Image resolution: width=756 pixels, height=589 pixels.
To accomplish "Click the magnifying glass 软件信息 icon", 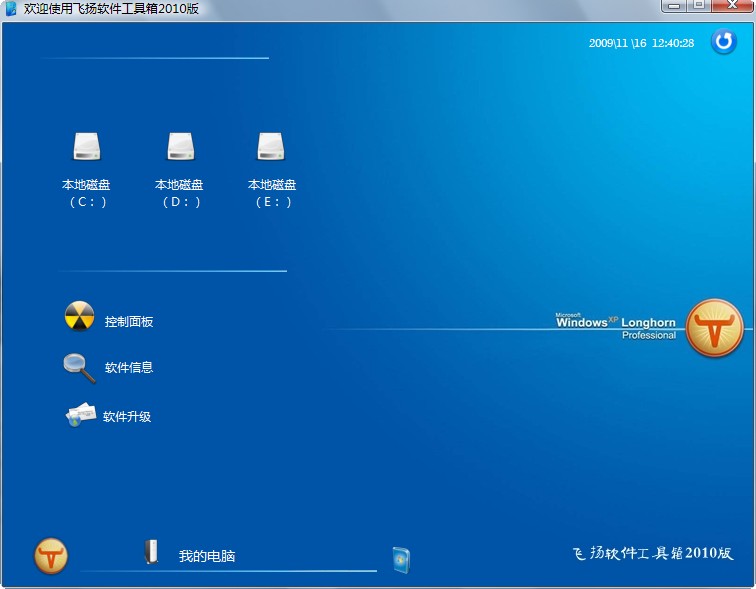I will [x=80, y=368].
